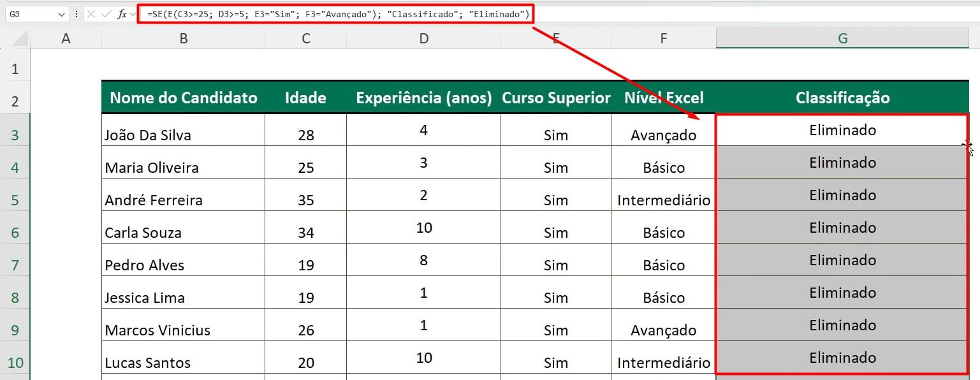
Task: Select the cell 'Jessica Lima'
Action: 183,293
